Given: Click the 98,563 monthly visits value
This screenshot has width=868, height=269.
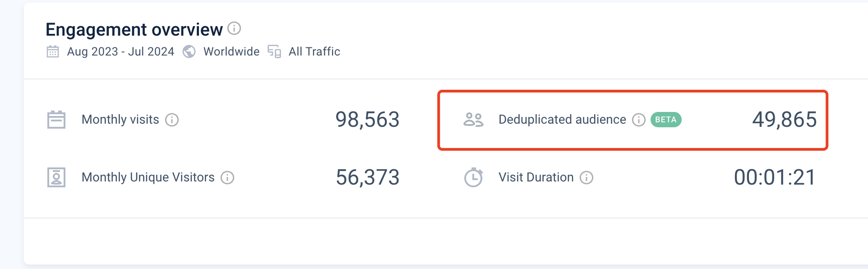Looking at the screenshot, I should (x=368, y=120).
